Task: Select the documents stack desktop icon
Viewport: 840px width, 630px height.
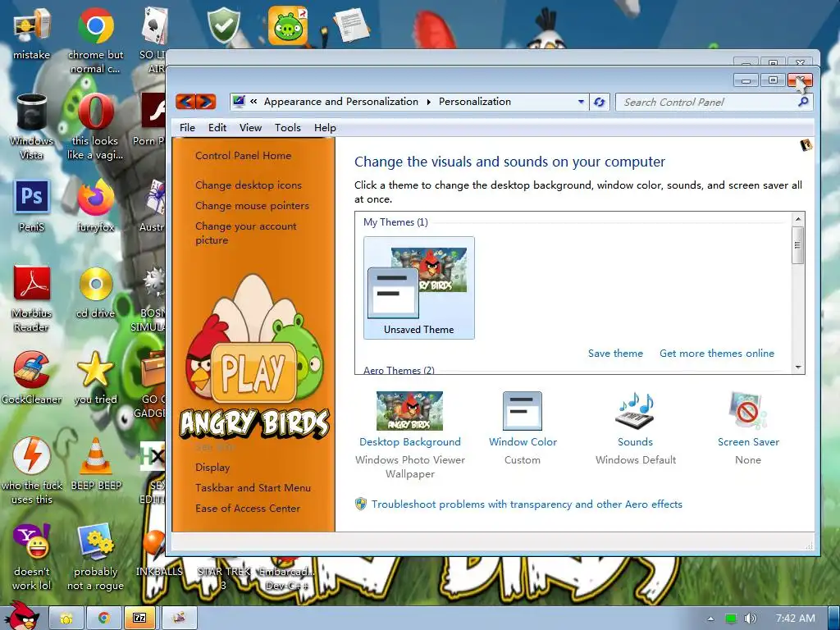Action: point(351,25)
